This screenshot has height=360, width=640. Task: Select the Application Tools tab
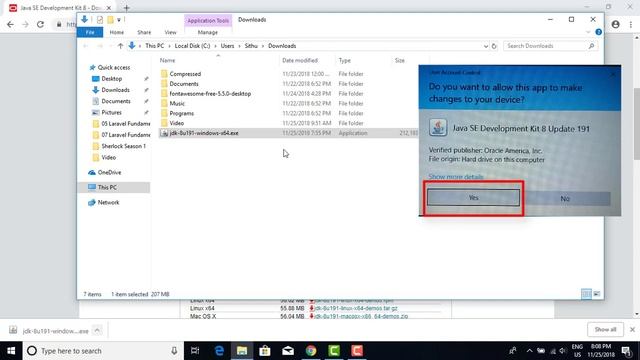click(x=208, y=20)
